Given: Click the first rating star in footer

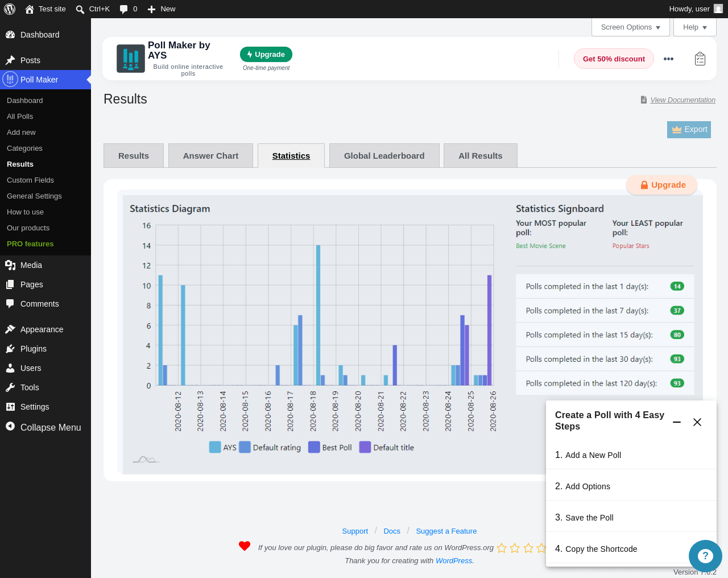Looking at the screenshot, I should [502, 548].
